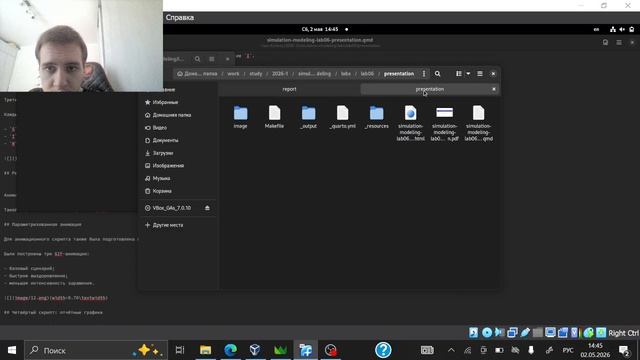This screenshot has width=640, height=360.
Task: Open the view options dropdown arrow
Action: 468,74
